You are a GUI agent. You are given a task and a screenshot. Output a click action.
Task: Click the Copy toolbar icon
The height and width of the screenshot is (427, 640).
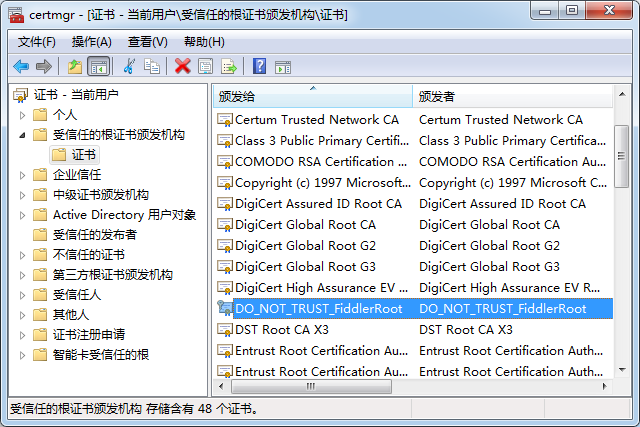pos(152,66)
